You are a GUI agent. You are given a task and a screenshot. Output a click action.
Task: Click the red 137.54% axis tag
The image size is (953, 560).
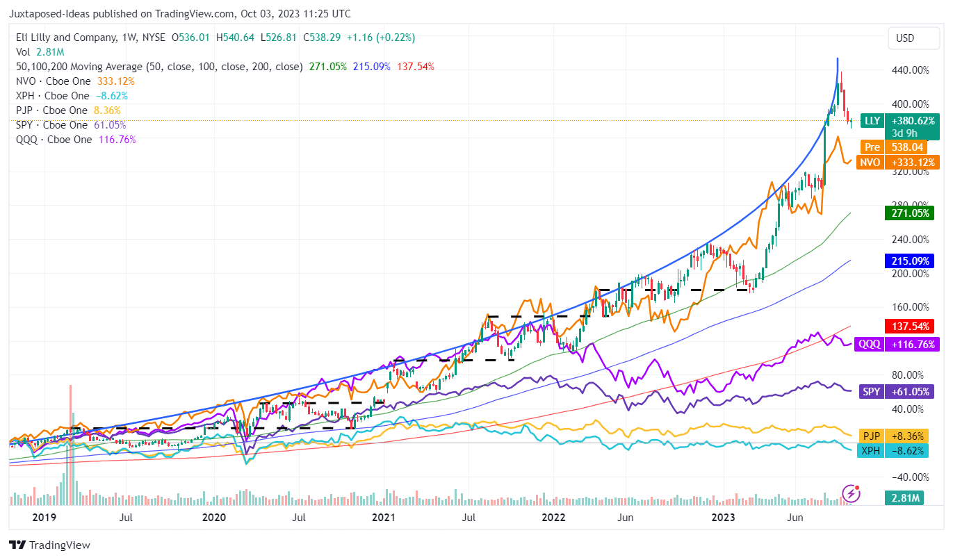pos(909,326)
